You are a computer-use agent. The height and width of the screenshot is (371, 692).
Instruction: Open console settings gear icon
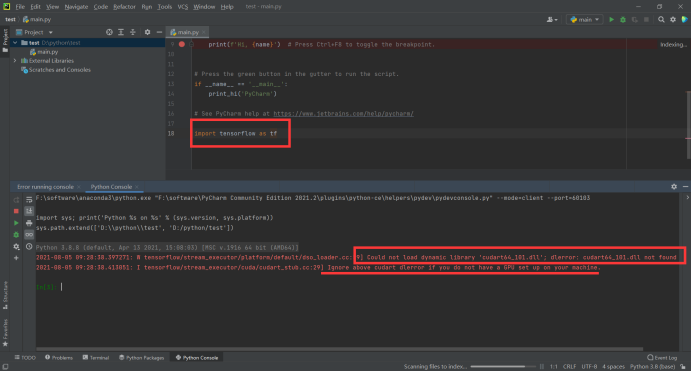[16, 247]
